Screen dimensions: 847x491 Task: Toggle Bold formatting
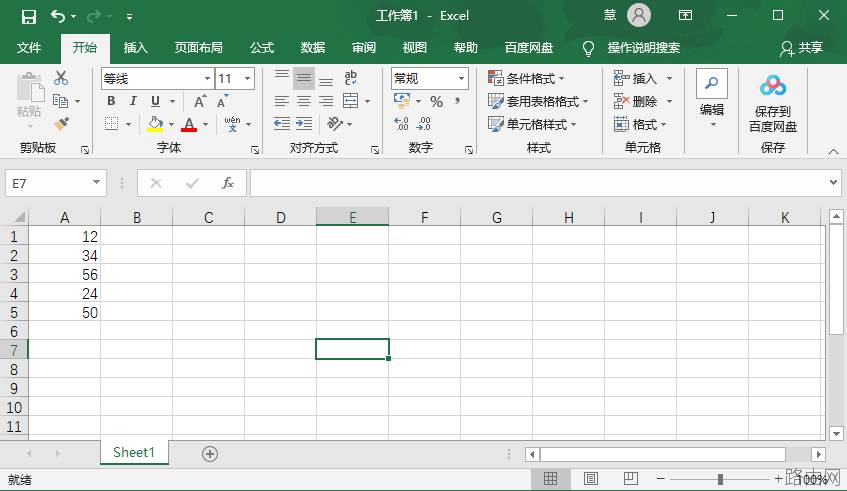(x=111, y=101)
